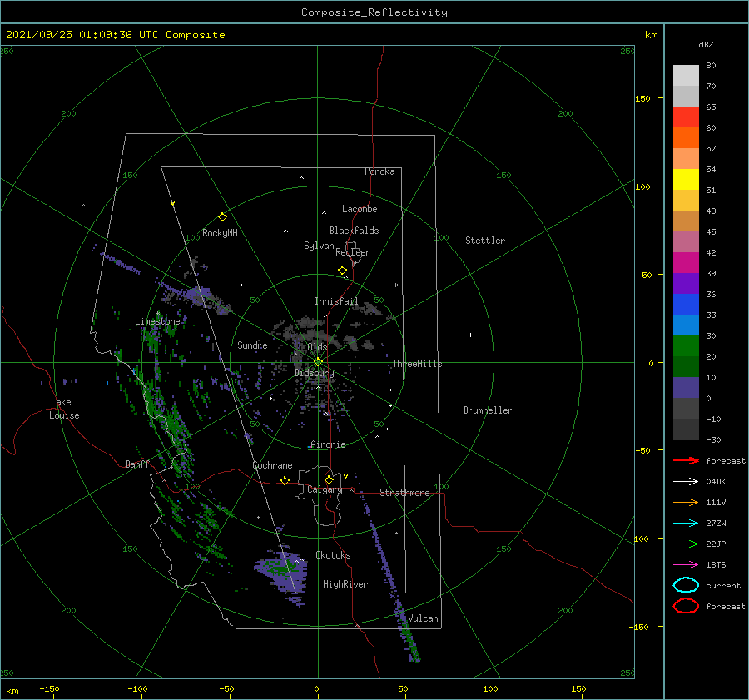Click the white asterisk east of Innisfail
This screenshot has height=700, width=749.
pyautogui.click(x=395, y=285)
